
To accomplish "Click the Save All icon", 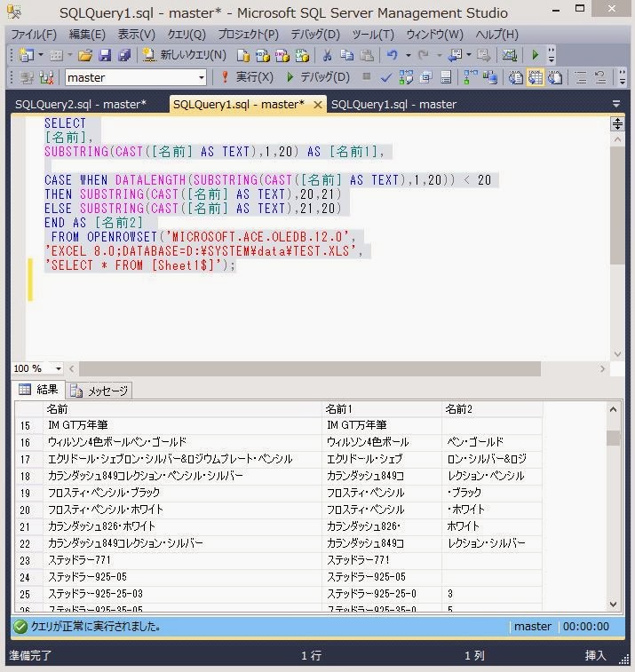I will point(124,55).
